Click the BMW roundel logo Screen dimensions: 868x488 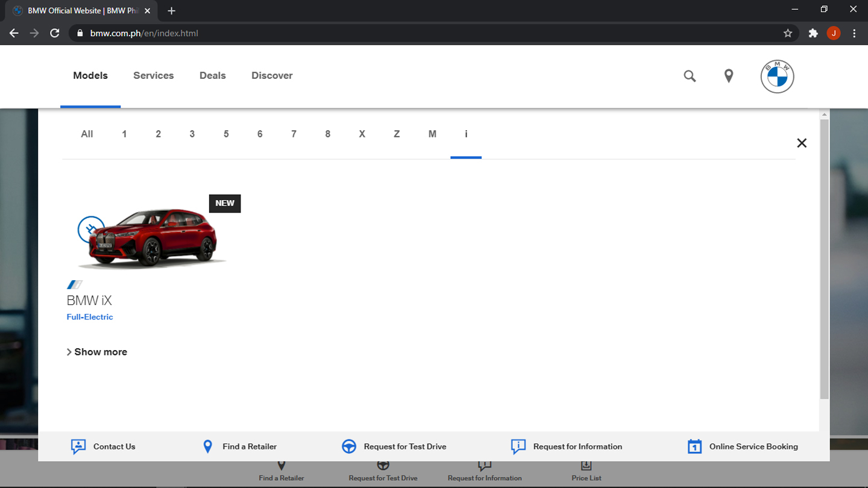777,77
